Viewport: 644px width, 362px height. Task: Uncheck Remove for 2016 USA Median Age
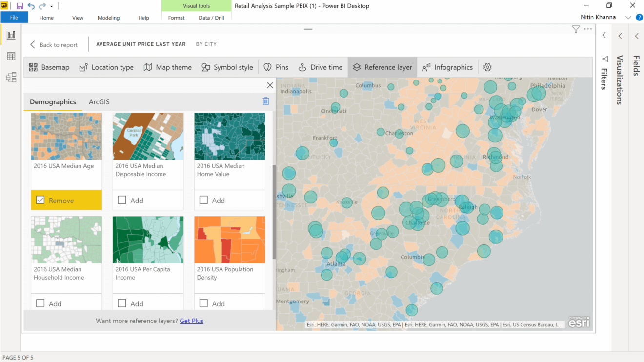pyautogui.click(x=40, y=200)
